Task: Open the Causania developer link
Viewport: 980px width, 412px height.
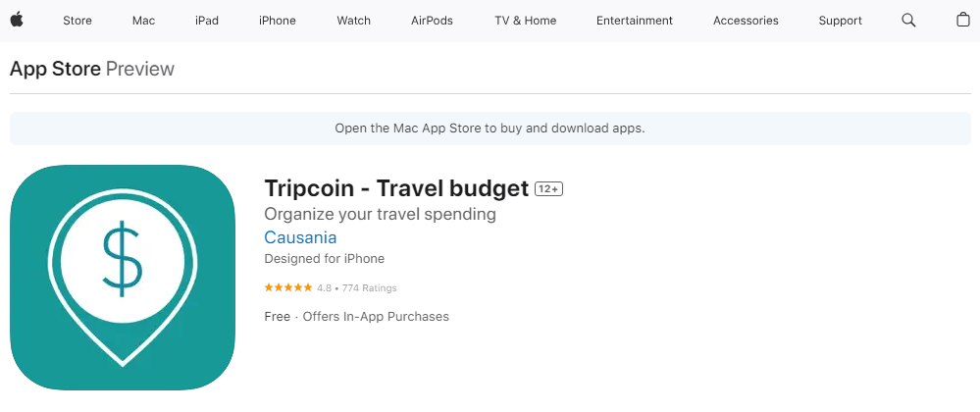Action: [x=300, y=237]
